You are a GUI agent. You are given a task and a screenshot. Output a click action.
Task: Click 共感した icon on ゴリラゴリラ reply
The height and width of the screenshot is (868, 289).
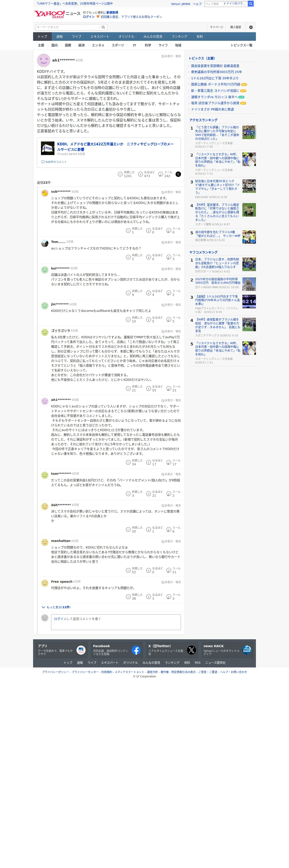pyautogui.click(x=128, y=388)
